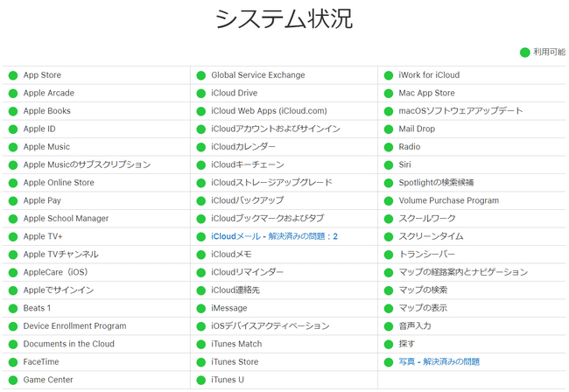Image resolution: width=569 pixels, height=392 pixels.
Task: Click the green dot next to Radio
Action: point(389,147)
